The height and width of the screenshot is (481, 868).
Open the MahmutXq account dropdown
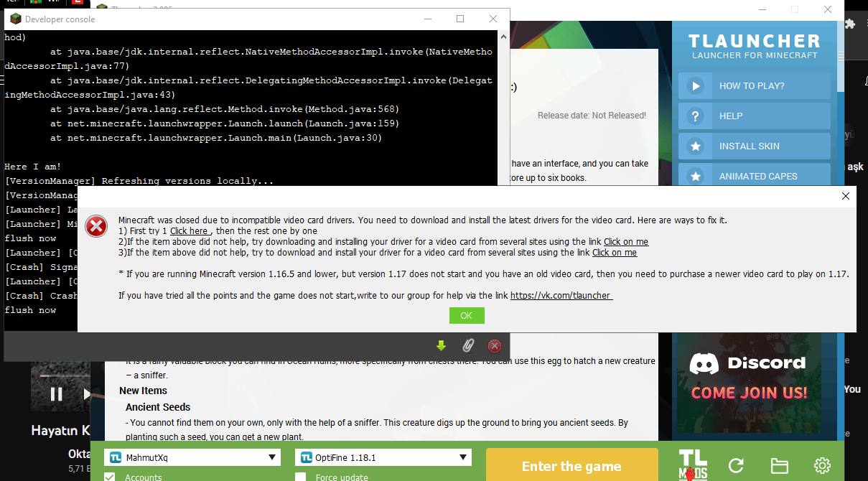(192, 457)
